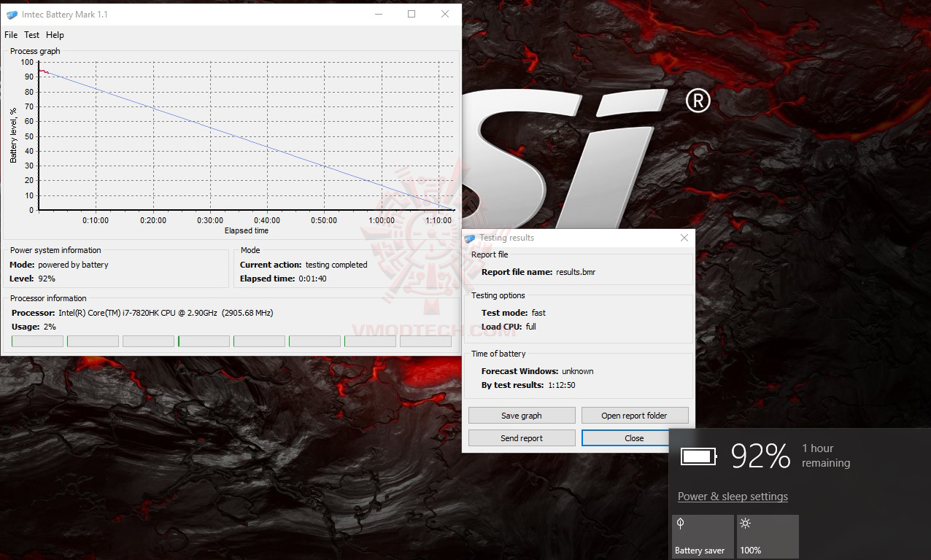Screen dimensions: 931x560
Task: Open the Test menu
Action: (31, 34)
